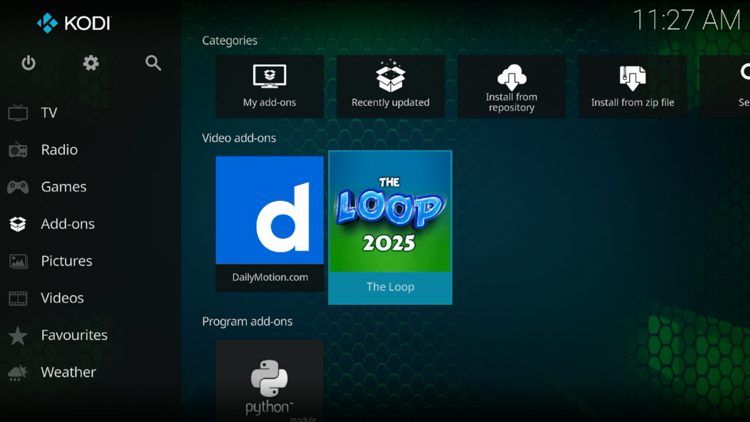This screenshot has height=422, width=750.
Task: Open the DailyMotion.com video add-on thumbnail
Action: [x=270, y=210]
